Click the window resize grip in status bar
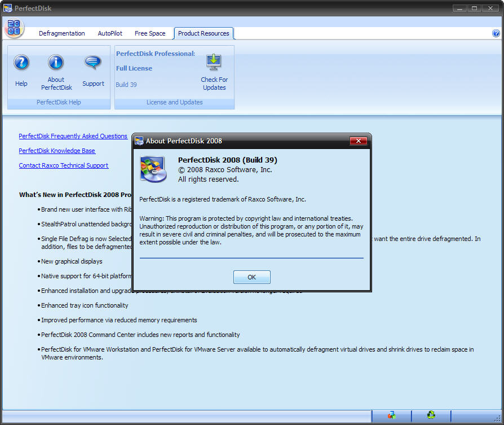Image resolution: width=504 pixels, height=425 pixels. [497, 418]
